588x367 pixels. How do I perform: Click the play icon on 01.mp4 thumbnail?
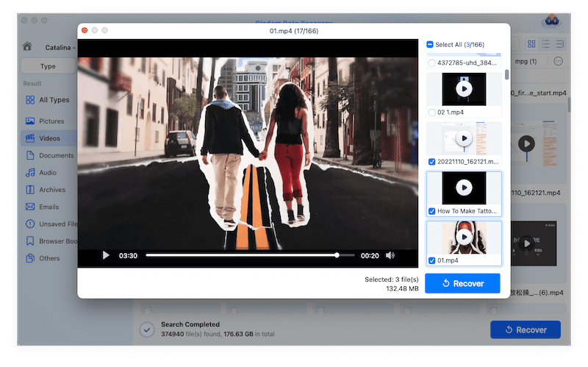(x=464, y=237)
